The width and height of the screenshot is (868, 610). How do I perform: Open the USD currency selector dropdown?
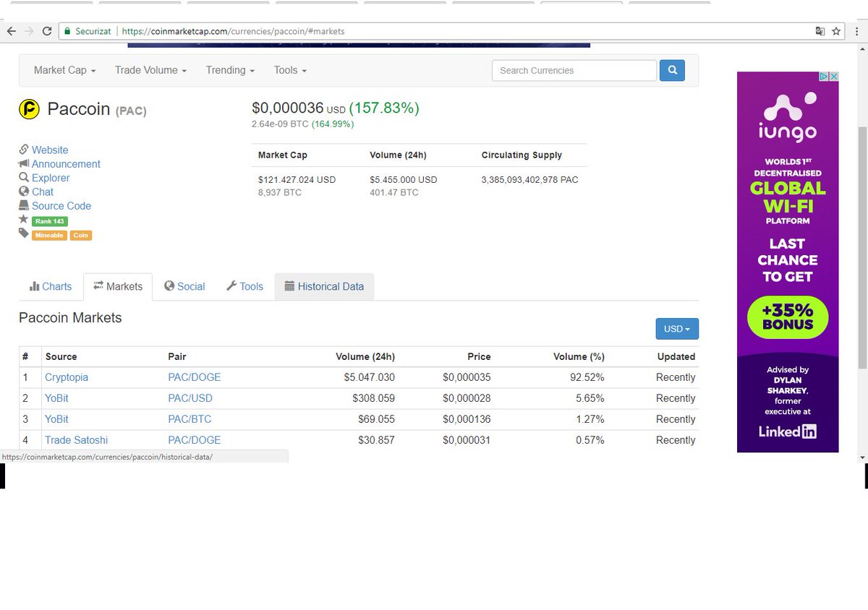click(677, 329)
